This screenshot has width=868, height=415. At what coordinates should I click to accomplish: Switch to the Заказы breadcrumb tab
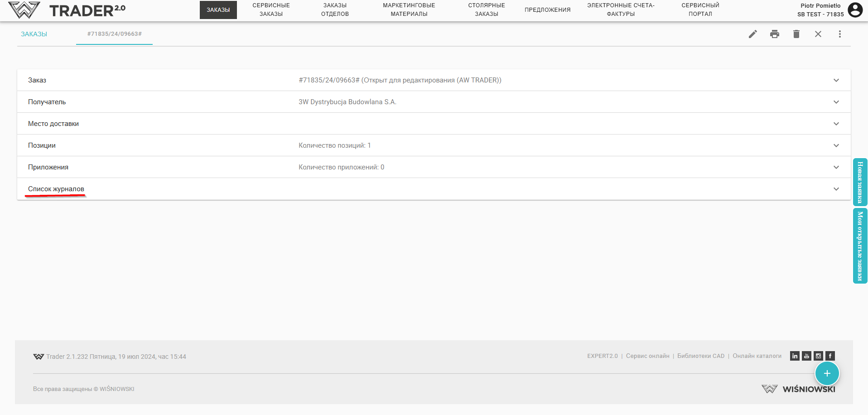click(34, 34)
